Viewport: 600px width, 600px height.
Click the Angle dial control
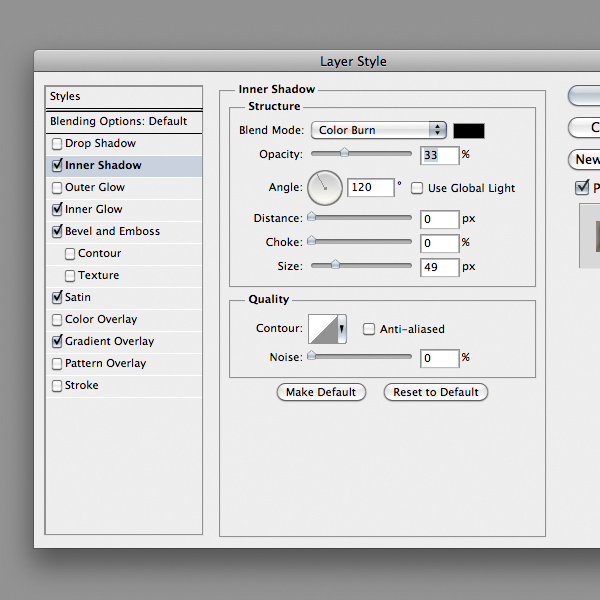(x=325, y=188)
